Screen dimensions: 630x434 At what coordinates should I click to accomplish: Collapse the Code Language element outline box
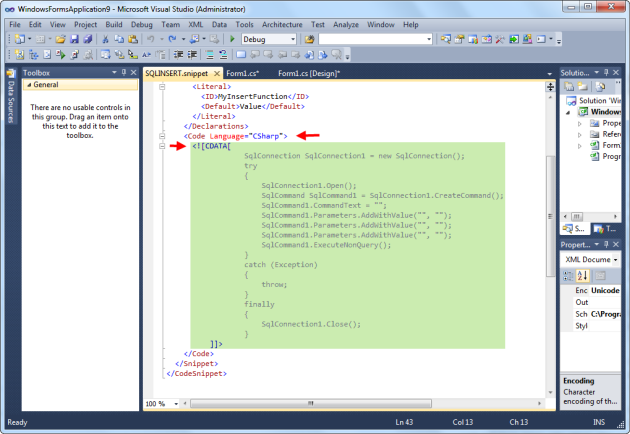click(162, 136)
